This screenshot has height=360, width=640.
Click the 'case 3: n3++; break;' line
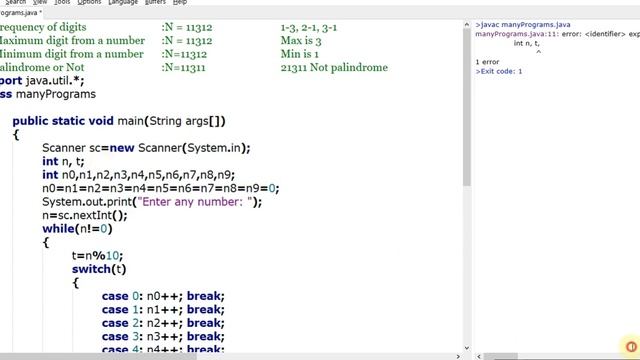pyautogui.click(x=163, y=336)
